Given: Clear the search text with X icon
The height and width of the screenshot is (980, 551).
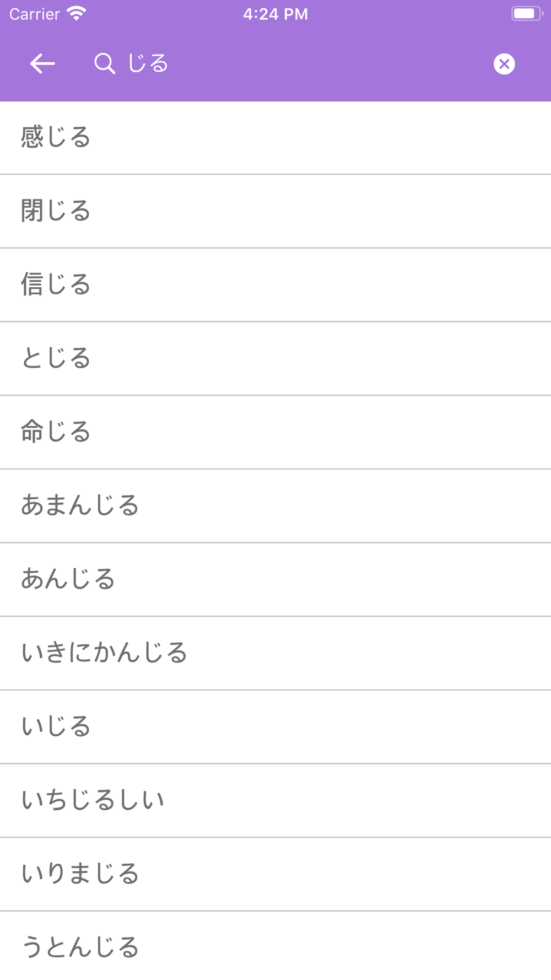Looking at the screenshot, I should (504, 64).
